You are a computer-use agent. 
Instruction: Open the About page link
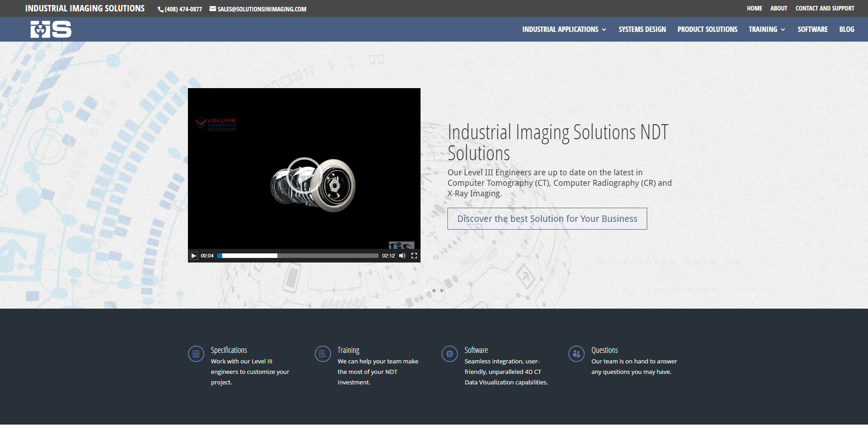click(x=779, y=8)
